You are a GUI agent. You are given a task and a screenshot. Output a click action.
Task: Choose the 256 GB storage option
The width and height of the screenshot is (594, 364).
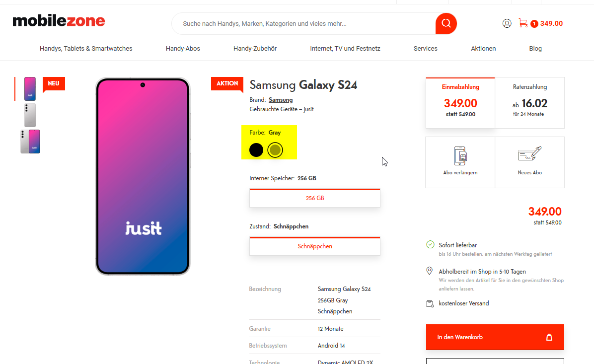tap(314, 198)
